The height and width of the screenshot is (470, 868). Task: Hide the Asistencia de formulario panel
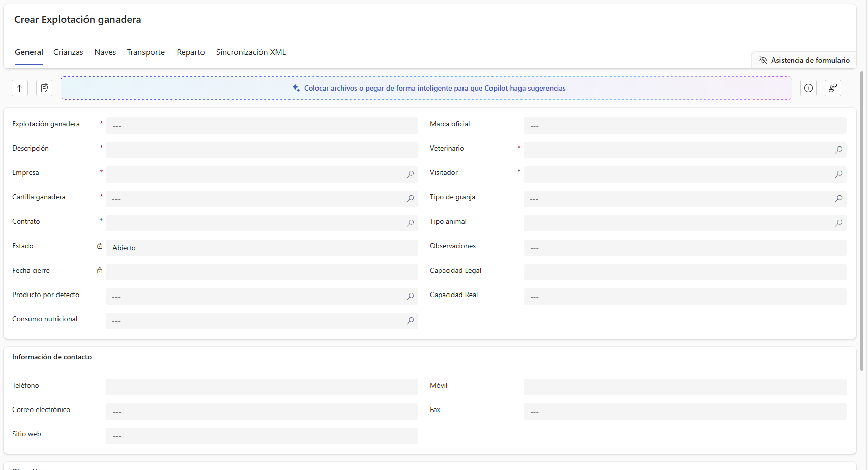(x=804, y=60)
